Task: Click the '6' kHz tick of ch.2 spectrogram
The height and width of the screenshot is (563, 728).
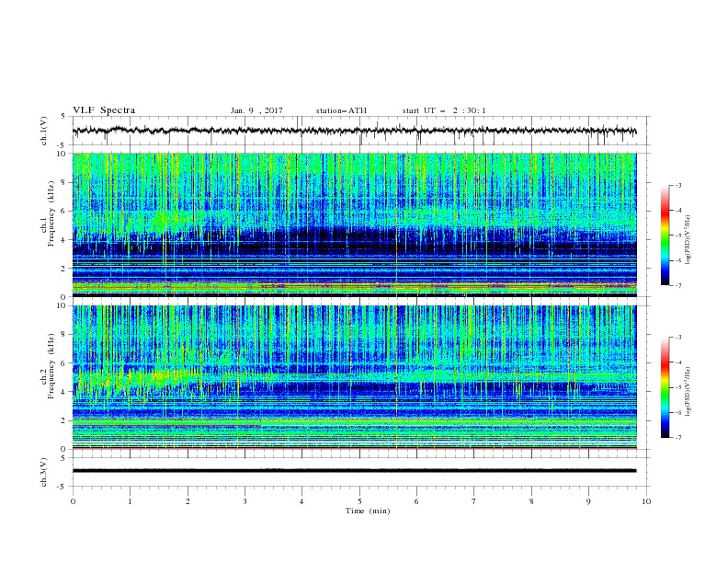Action: pyautogui.click(x=64, y=363)
